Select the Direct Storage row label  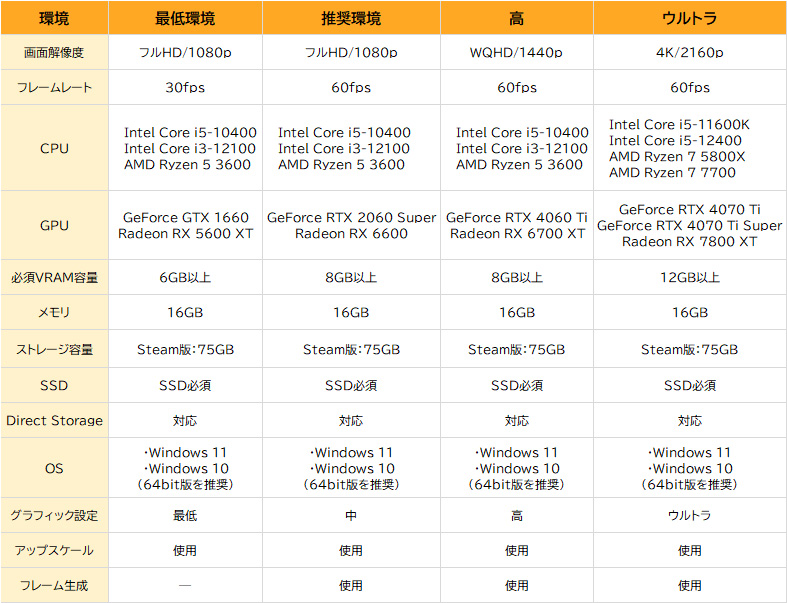coord(54,420)
